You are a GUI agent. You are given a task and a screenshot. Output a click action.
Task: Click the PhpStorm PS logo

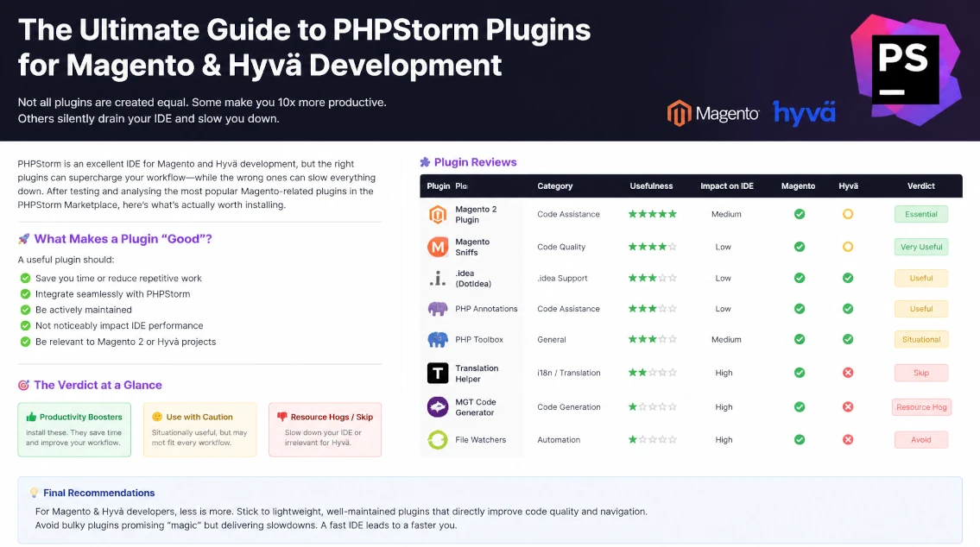click(x=906, y=69)
